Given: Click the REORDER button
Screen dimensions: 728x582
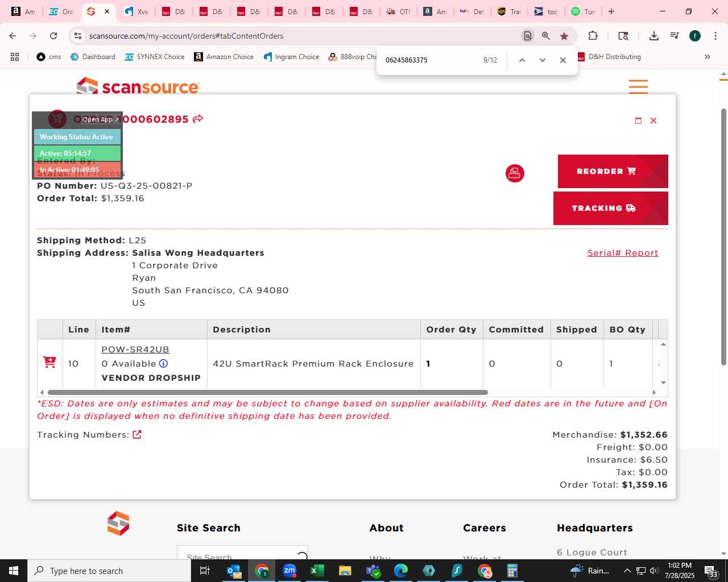Looking at the screenshot, I should coord(613,171).
